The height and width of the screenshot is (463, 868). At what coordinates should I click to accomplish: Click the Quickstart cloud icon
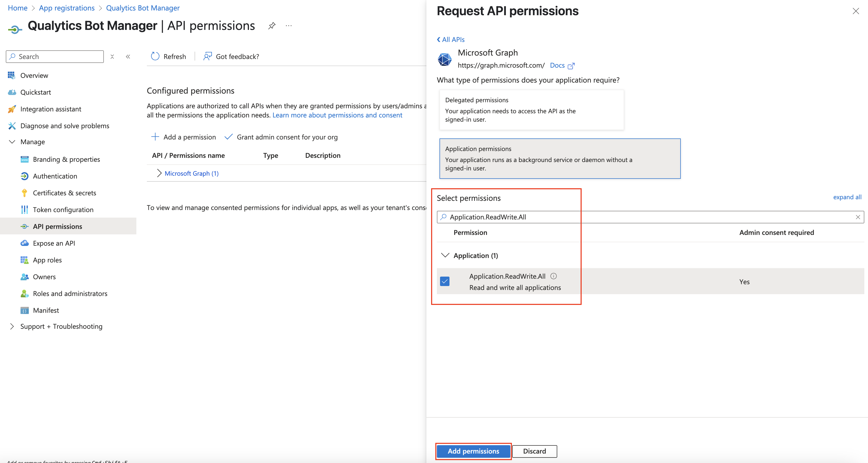coord(12,92)
